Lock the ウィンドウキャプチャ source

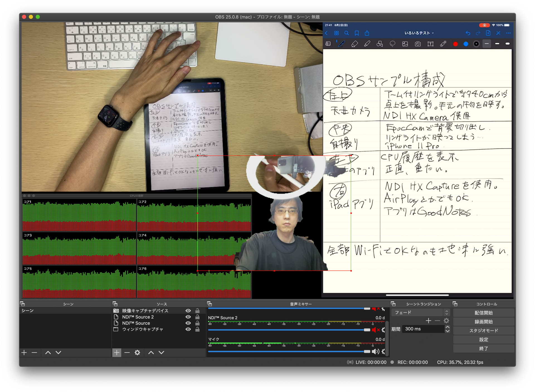point(197,329)
